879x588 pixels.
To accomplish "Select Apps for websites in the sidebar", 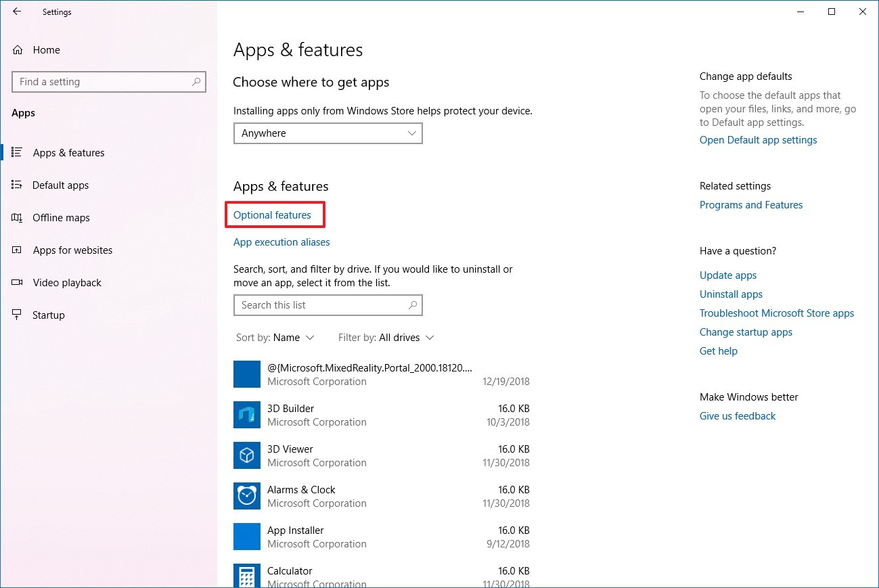I will tap(72, 250).
